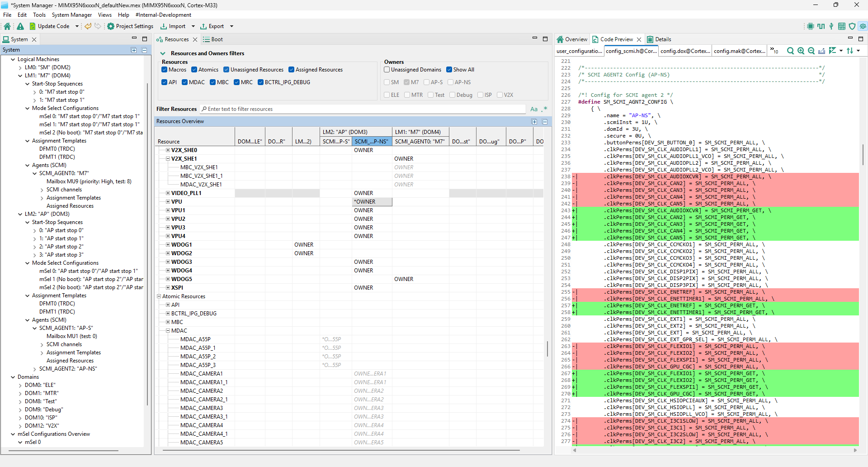Open the warning triangle problems icon
The height and width of the screenshot is (467, 868).
coord(20,26)
